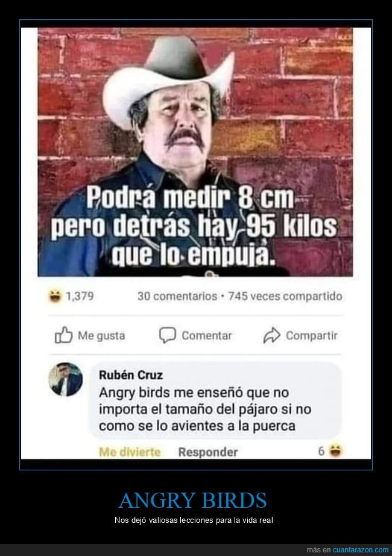Select the Me gusta label
This screenshot has width=392, height=556.
click(x=101, y=335)
